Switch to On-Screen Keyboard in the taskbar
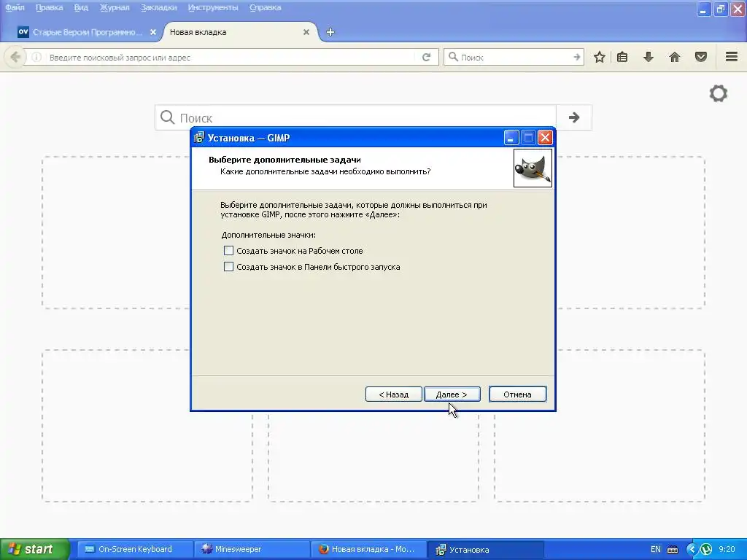 click(x=135, y=549)
